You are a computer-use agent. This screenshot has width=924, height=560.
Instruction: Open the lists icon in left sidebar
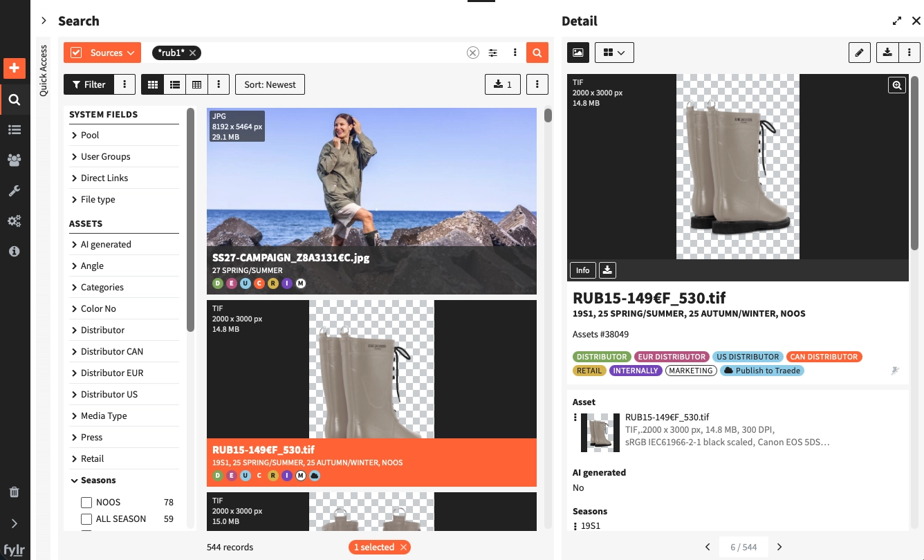(14, 129)
